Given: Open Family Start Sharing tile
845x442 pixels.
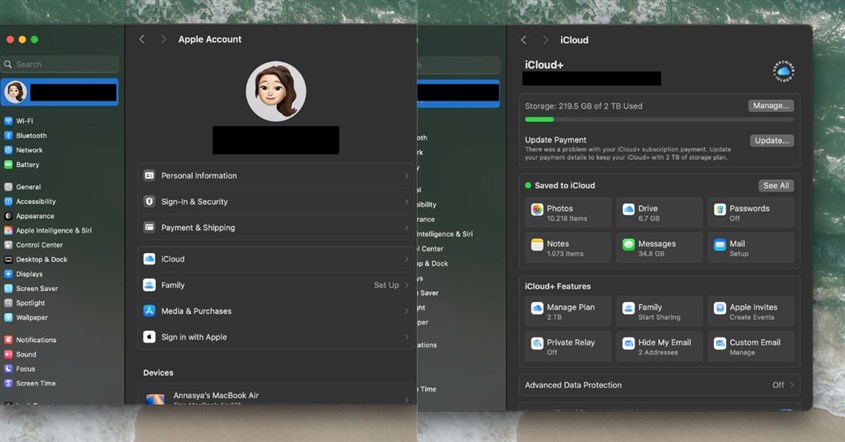Looking at the screenshot, I should [x=659, y=311].
